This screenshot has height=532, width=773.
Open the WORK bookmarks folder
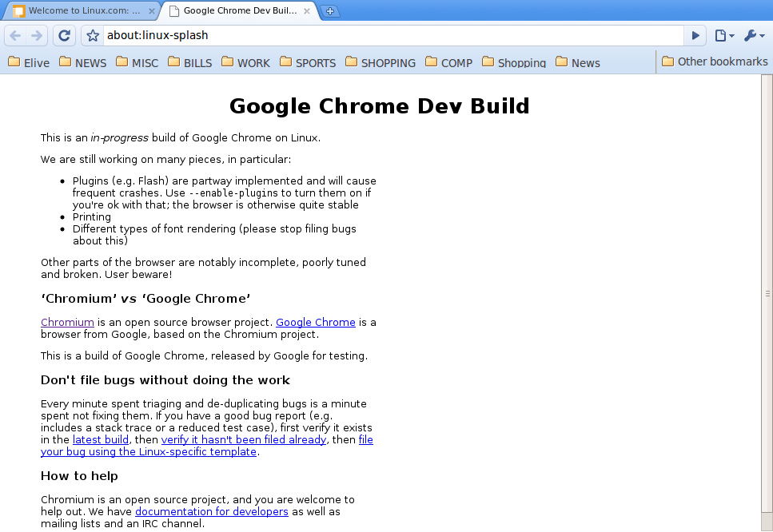[245, 62]
